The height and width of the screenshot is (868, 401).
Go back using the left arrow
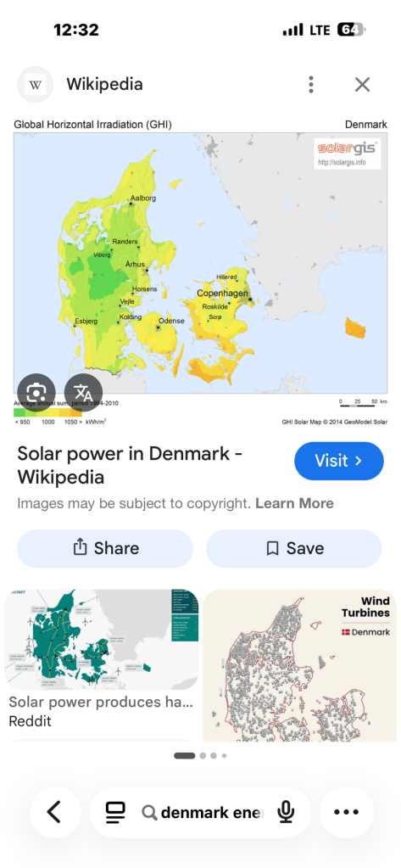(55, 812)
